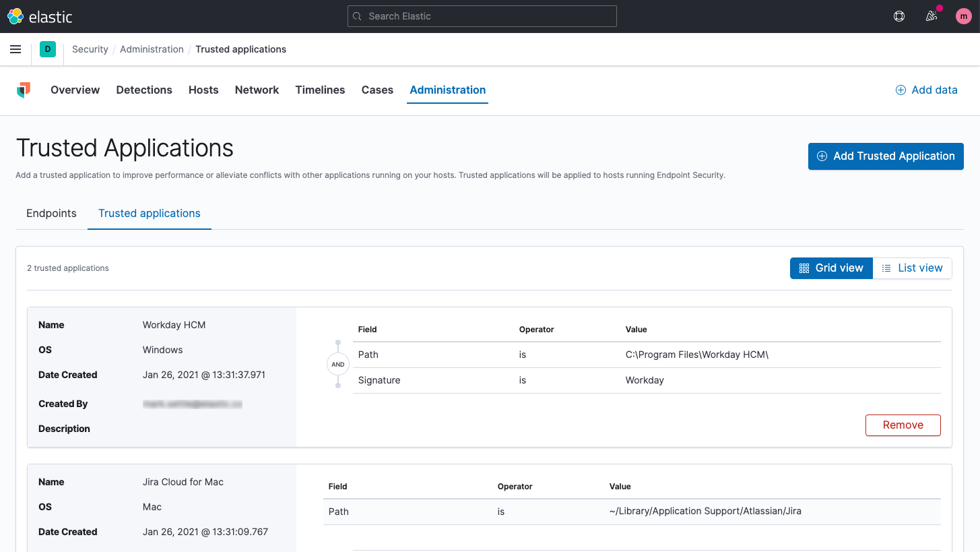Switch to List view
This screenshot has width=980, height=552.
[x=912, y=268]
